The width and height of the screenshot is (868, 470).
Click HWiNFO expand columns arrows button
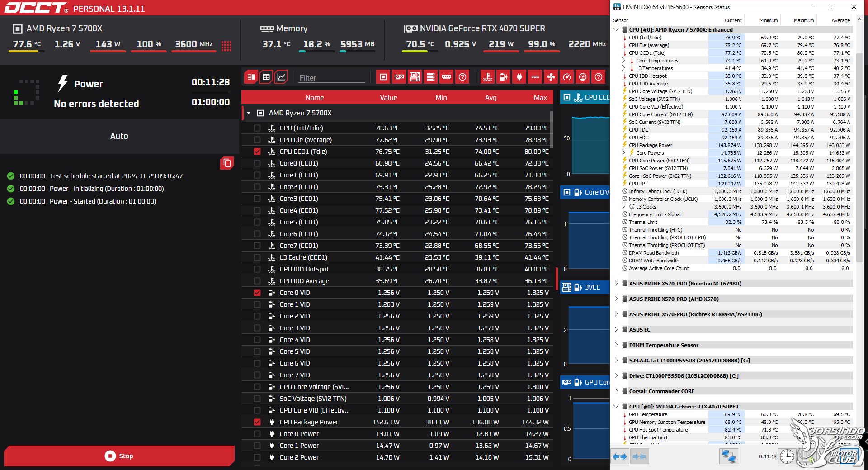click(x=620, y=456)
